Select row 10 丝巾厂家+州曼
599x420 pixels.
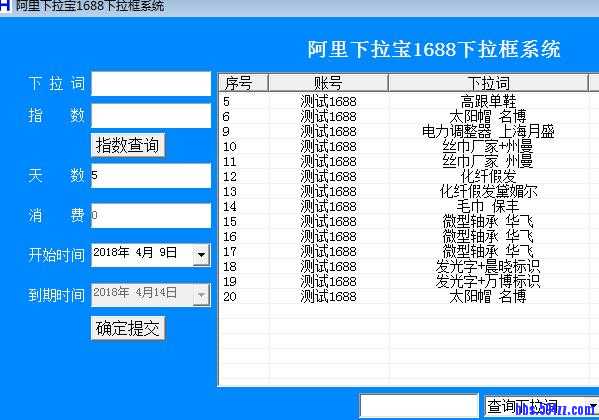(409, 147)
